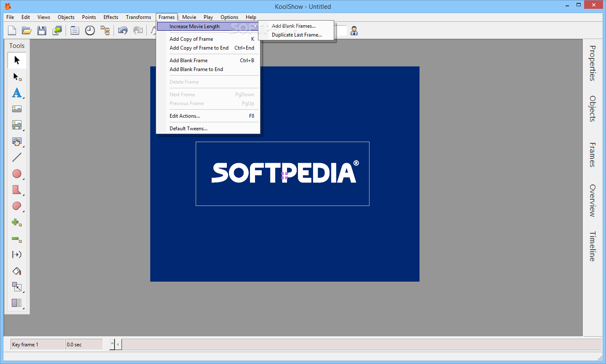Click the object tree hierarchy icon

pyautogui.click(x=105, y=30)
